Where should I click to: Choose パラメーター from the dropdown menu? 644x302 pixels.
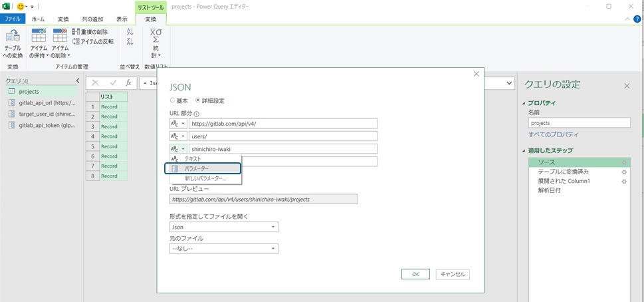[x=203, y=169]
